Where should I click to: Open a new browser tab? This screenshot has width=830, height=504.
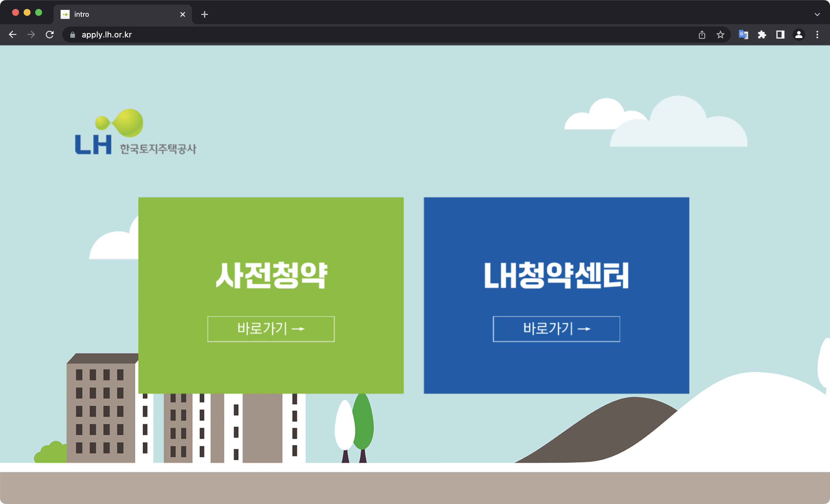pyautogui.click(x=204, y=14)
